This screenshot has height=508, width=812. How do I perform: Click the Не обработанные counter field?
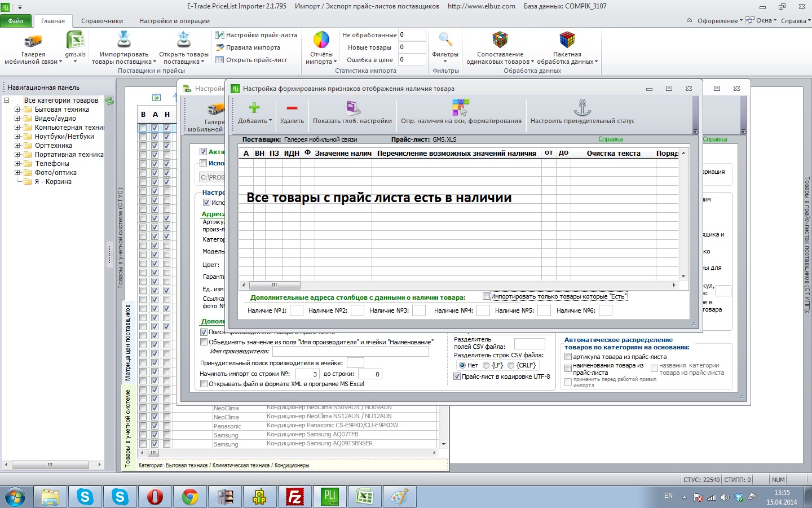tap(412, 35)
